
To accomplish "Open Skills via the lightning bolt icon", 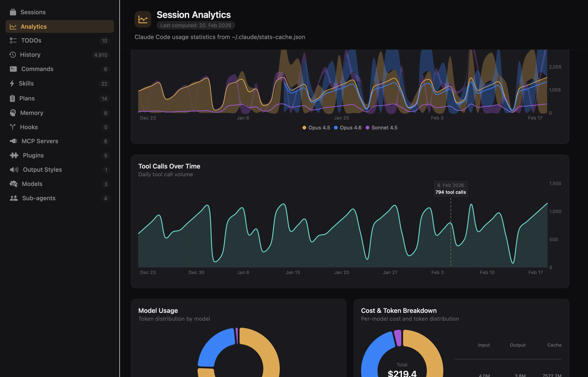I will [x=13, y=83].
